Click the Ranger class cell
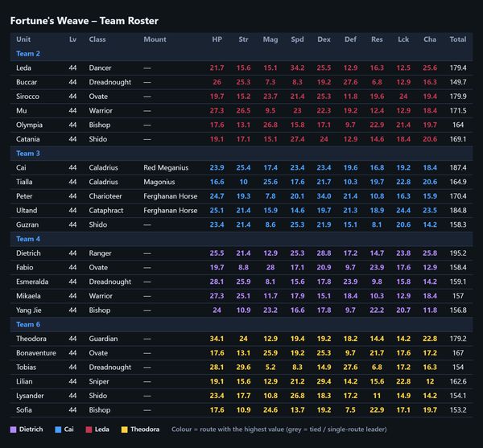Screen dimensions: 483x448 [101, 253]
